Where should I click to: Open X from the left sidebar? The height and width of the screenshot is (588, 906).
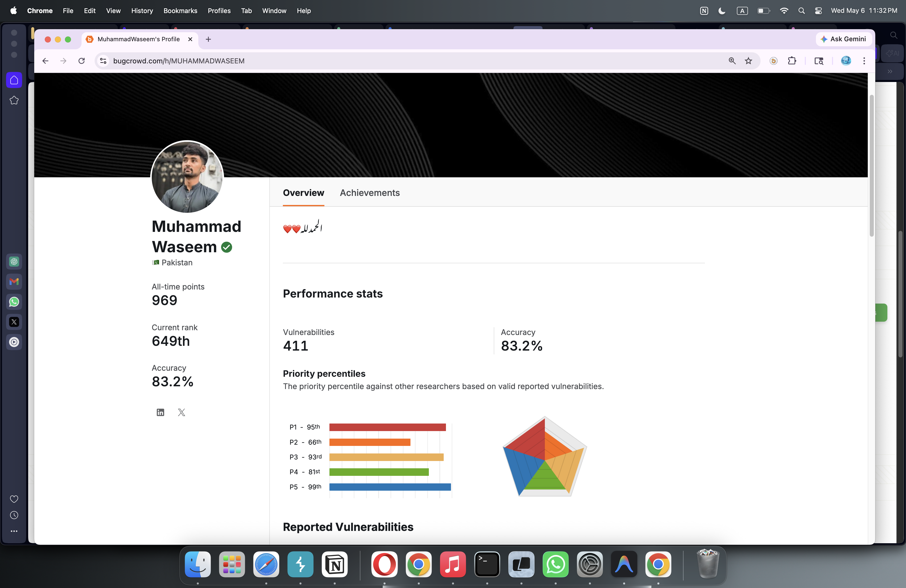coord(14,322)
